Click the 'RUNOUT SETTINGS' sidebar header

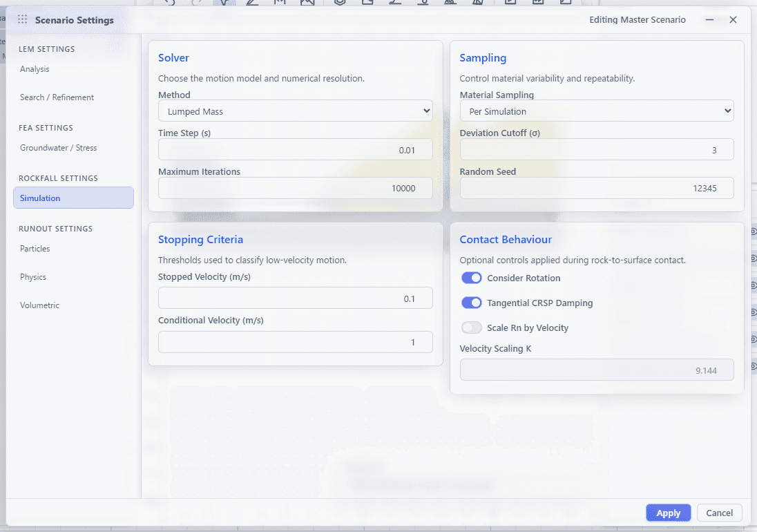point(55,229)
